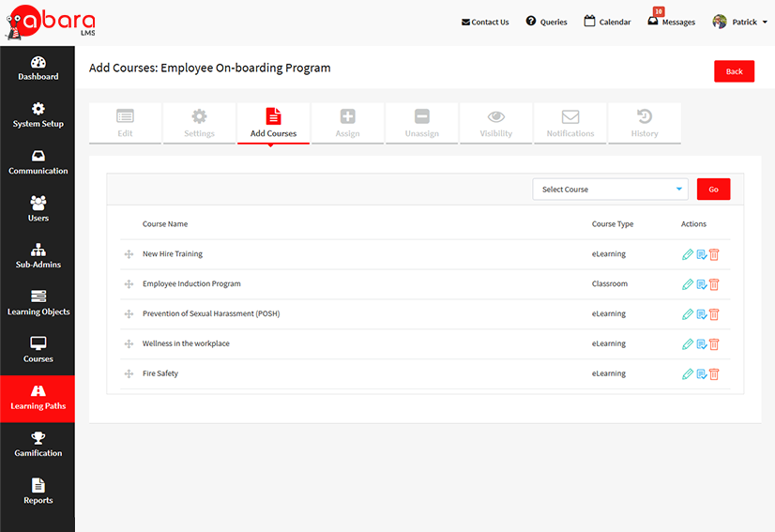Image resolution: width=775 pixels, height=532 pixels.
Task: Open the Notifications tab
Action: click(570, 123)
